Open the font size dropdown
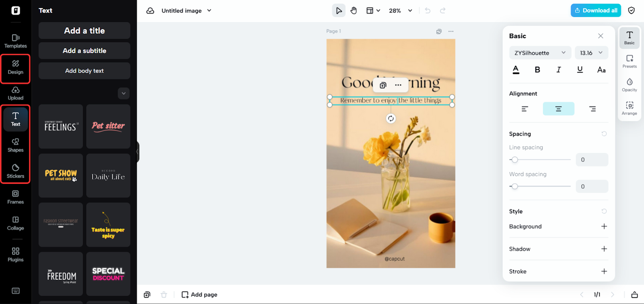 coord(591,52)
